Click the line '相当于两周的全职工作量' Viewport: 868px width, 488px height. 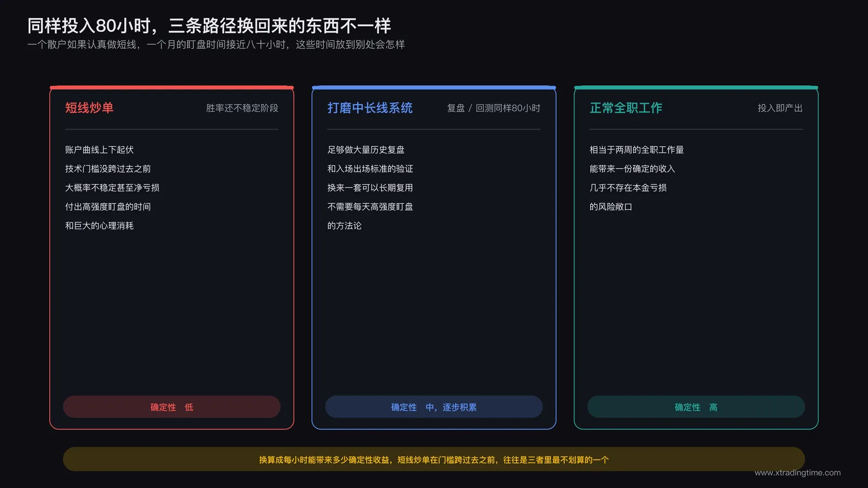point(637,150)
